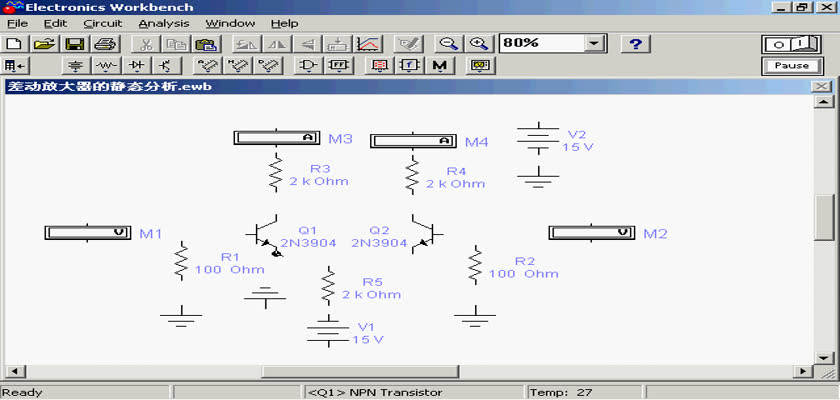Open the Help menu
840x400 pixels.
coord(284,24)
